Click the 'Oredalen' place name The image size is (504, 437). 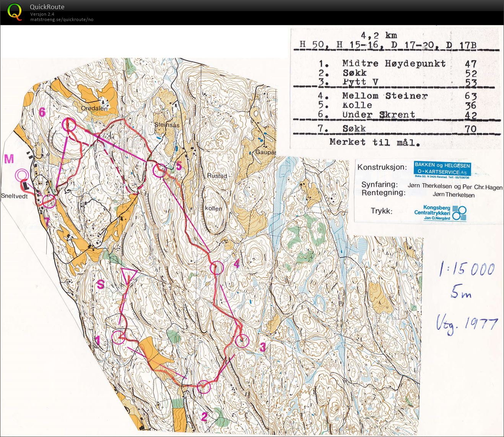(93, 108)
